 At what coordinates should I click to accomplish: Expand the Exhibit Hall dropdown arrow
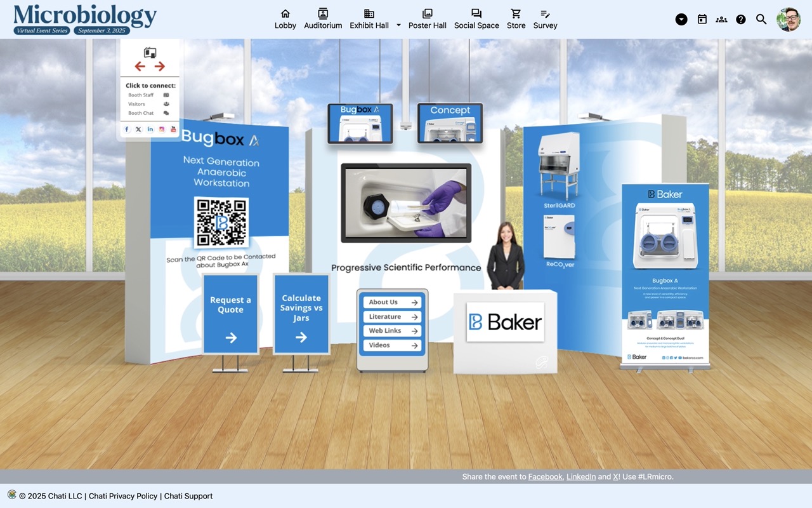click(398, 25)
